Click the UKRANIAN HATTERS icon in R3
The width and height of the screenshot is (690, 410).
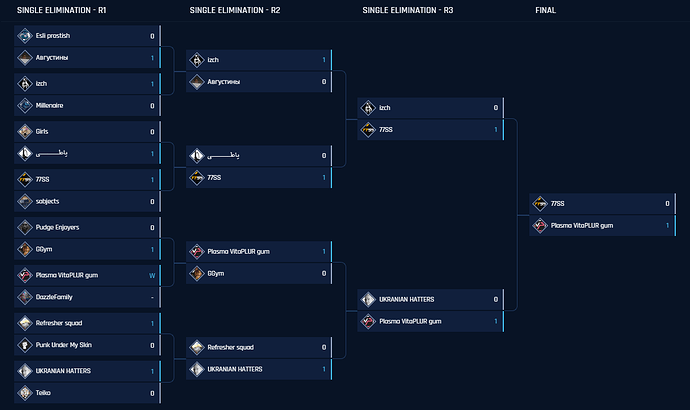[368, 300]
